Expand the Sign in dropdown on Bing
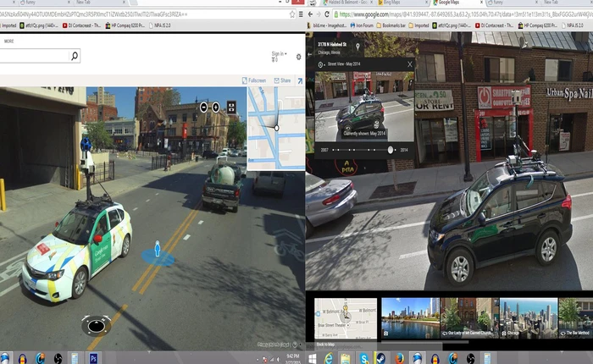This screenshot has width=593, height=364. pos(279,54)
